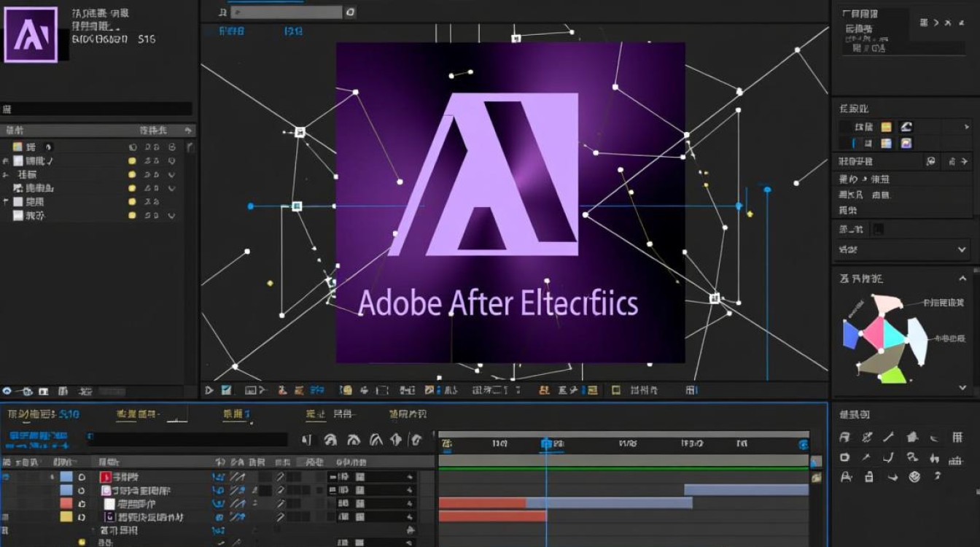Select the grid icon in the tools panel
980x547 pixels.
click(957, 438)
